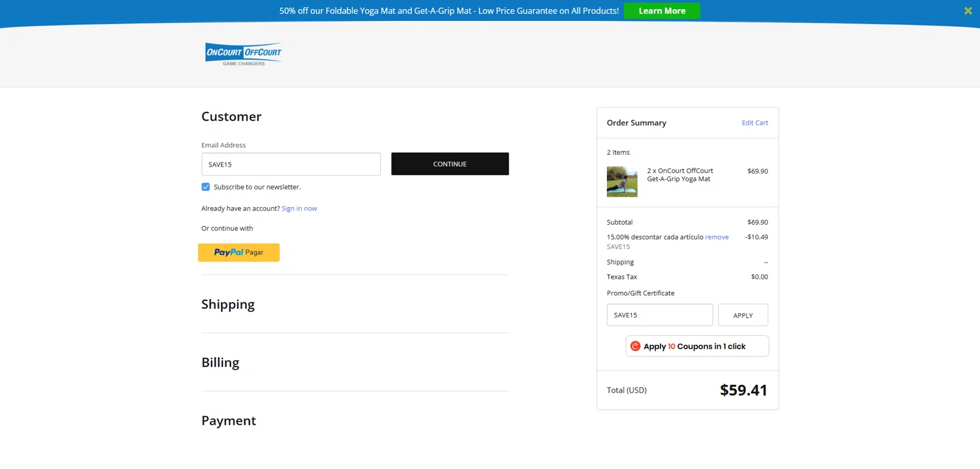
Task: Click the APPLY promo button
Action: coord(743,315)
